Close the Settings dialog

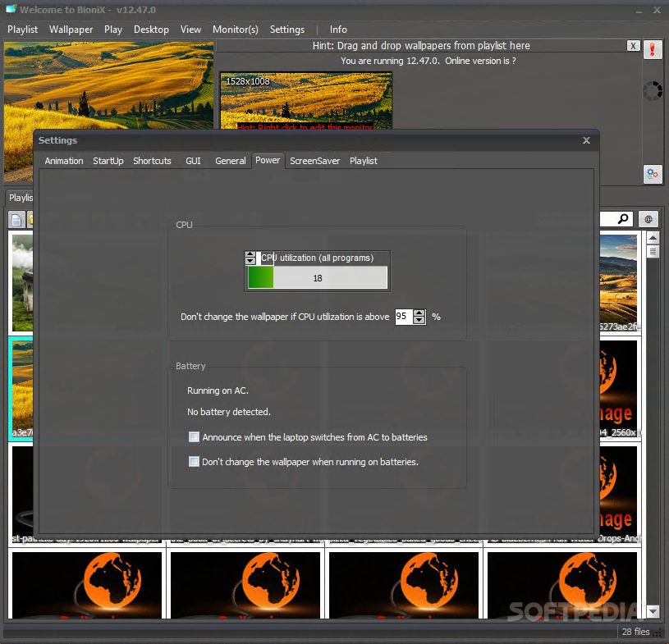click(586, 140)
